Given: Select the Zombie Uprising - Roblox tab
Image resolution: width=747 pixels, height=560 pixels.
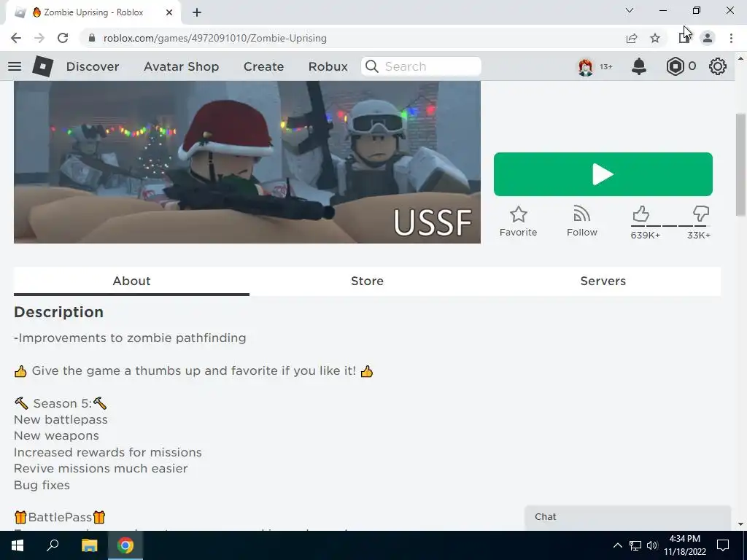Looking at the screenshot, I should (x=93, y=12).
